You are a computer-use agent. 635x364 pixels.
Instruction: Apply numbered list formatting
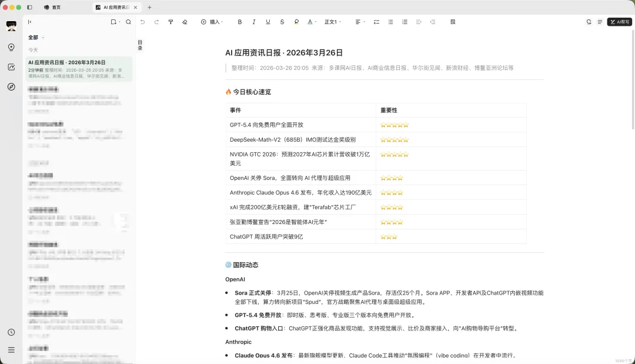coord(405,22)
